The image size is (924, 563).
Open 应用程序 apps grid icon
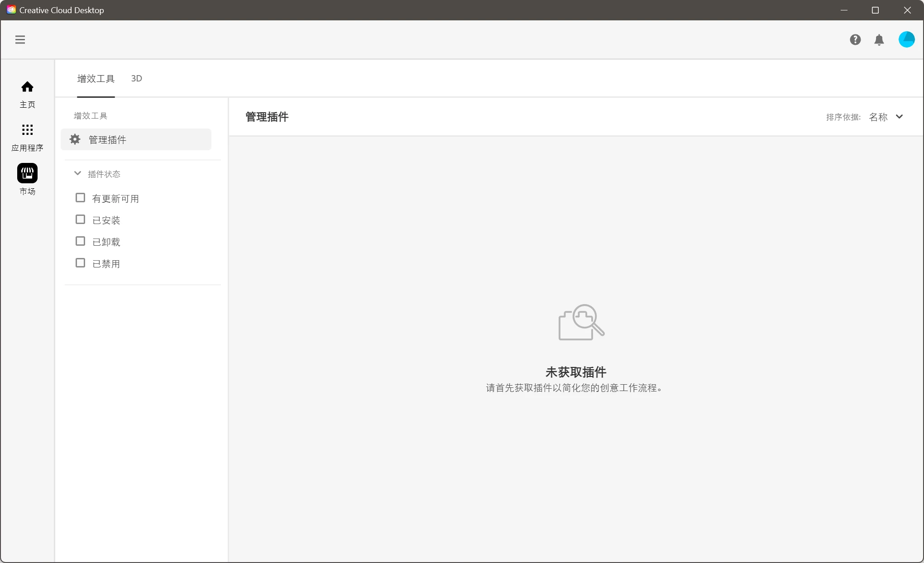27,130
